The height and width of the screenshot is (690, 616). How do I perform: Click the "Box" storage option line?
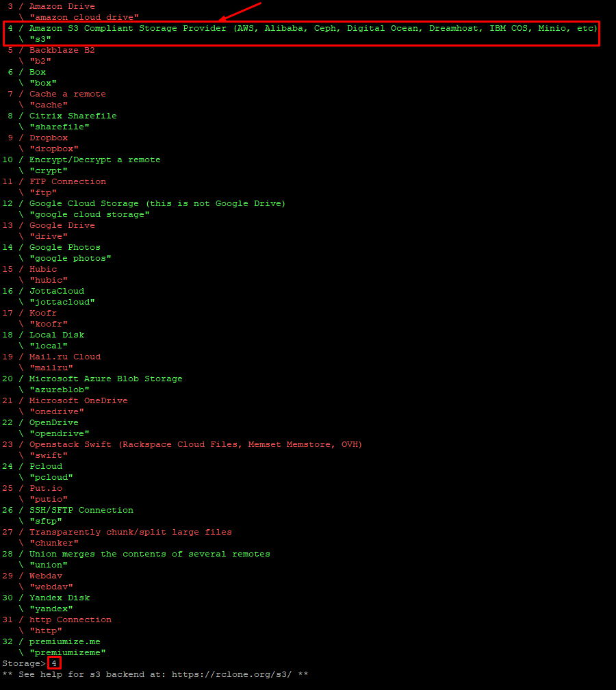tap(38, 72)
